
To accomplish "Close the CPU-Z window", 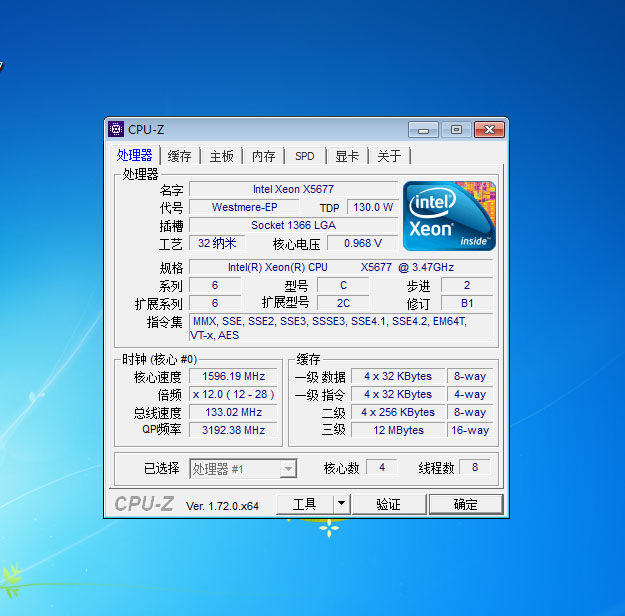I will pos(489,130).
